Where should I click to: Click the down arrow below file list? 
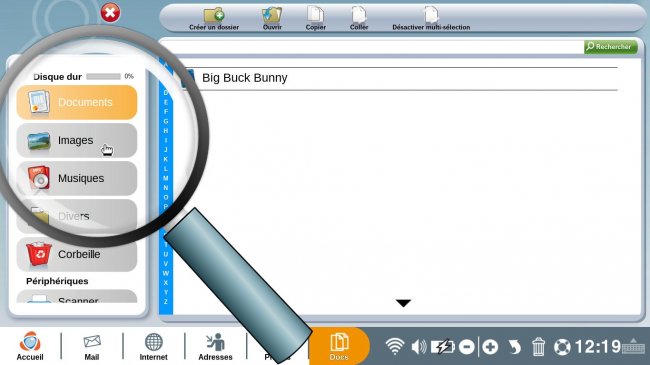(403, 303)
